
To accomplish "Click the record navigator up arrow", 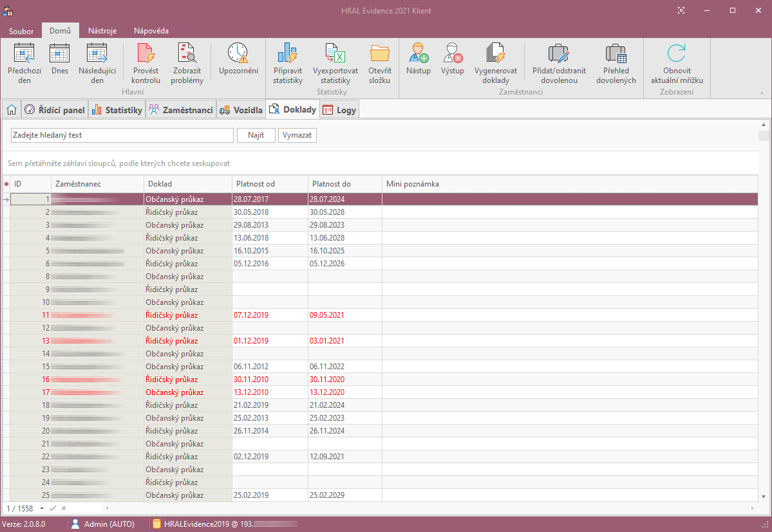I will [x=42, y=508].
